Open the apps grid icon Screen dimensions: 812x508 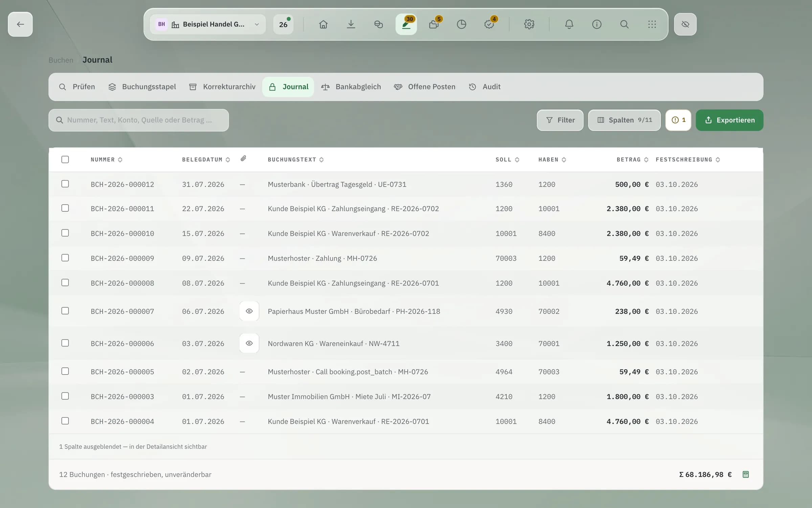click(652, 24)
